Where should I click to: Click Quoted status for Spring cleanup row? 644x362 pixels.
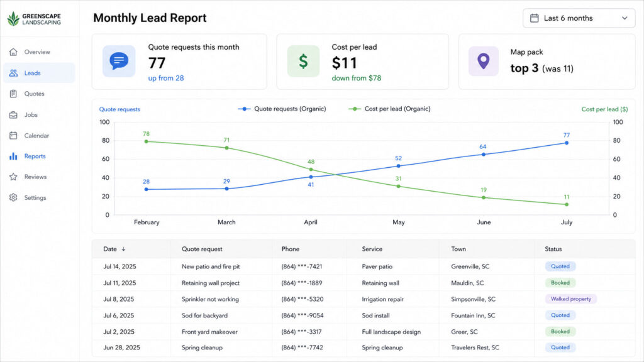click(560, 347)
